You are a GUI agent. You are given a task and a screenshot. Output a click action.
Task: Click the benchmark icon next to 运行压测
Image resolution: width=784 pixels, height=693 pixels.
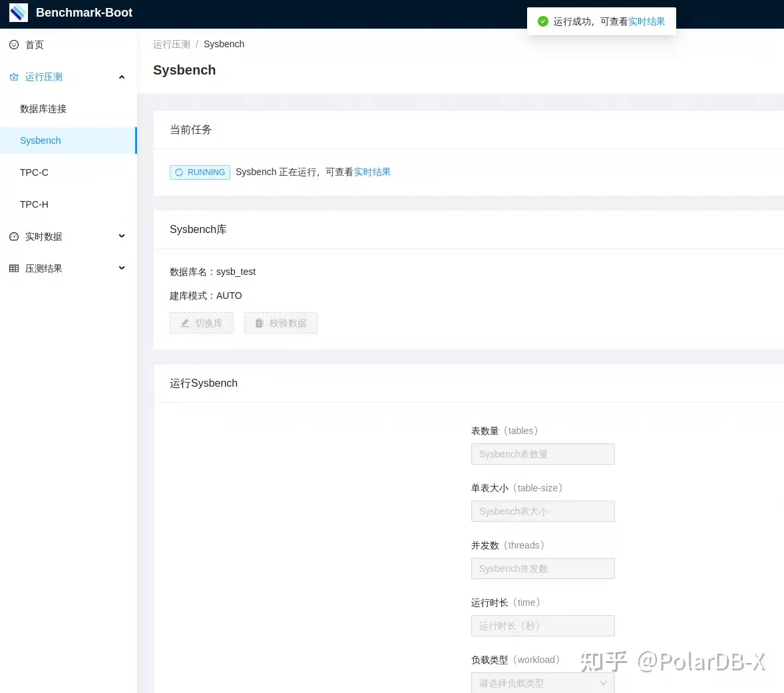point(14,77)
